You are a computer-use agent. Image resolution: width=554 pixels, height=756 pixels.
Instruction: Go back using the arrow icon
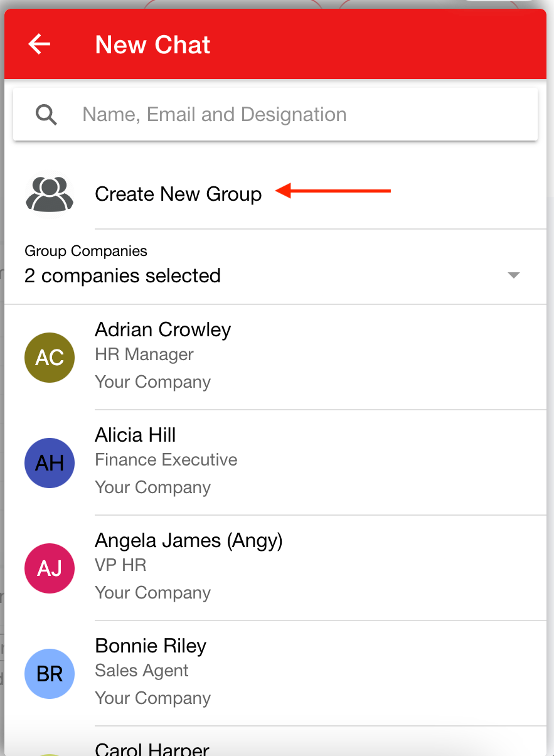(x=40, y=45)
